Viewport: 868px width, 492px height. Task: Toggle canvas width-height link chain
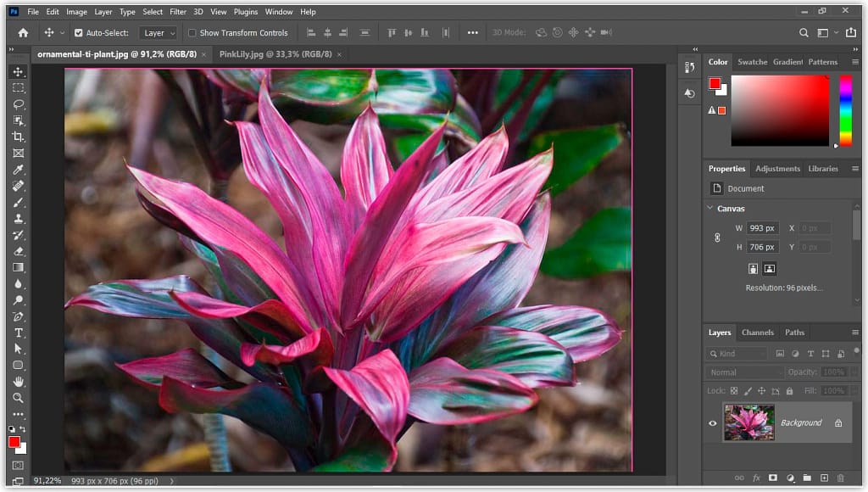click(x=717, y=238)
